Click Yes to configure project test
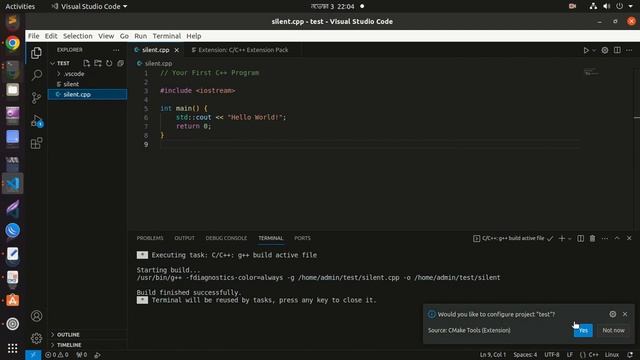Screen dimensions: 640x360 click(583, 330)
